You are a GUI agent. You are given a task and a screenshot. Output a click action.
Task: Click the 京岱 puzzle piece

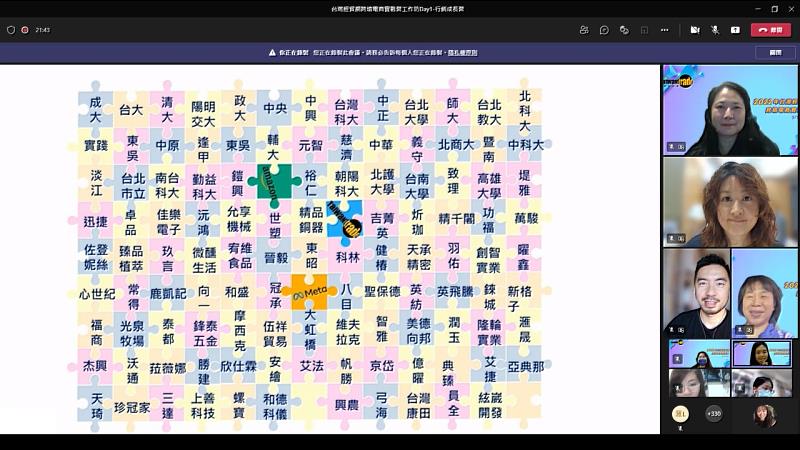[382, 366]
